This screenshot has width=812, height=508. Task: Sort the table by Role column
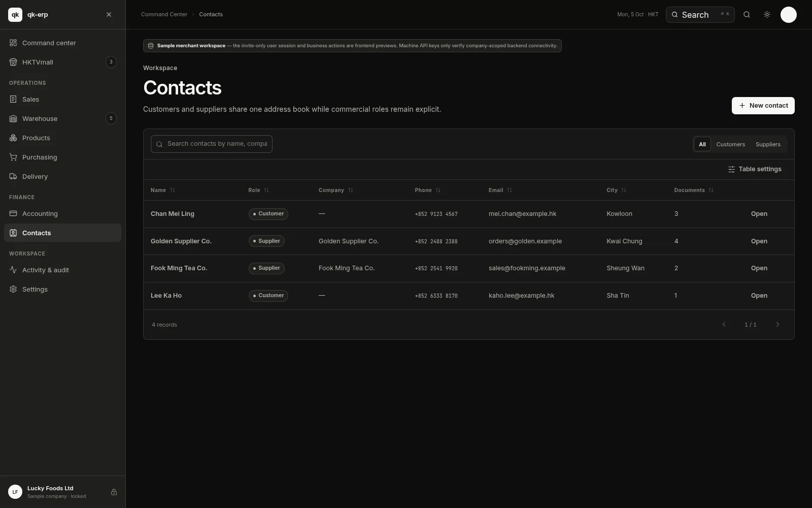[x=258, y=190]
